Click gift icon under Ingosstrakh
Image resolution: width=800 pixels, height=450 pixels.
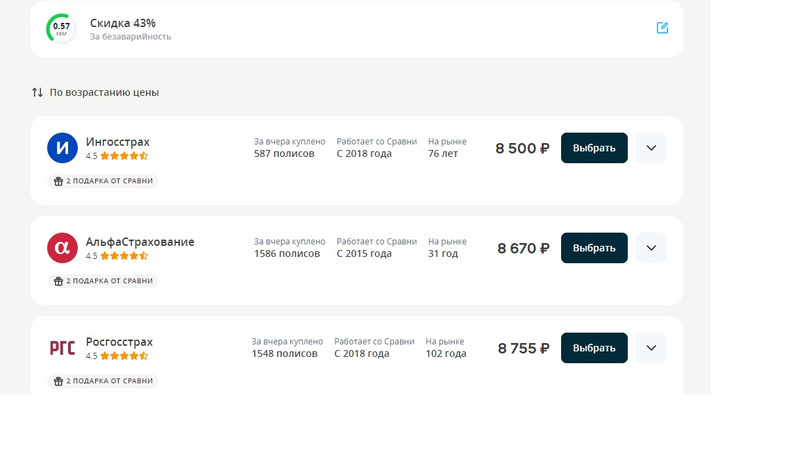pos(58,181)
